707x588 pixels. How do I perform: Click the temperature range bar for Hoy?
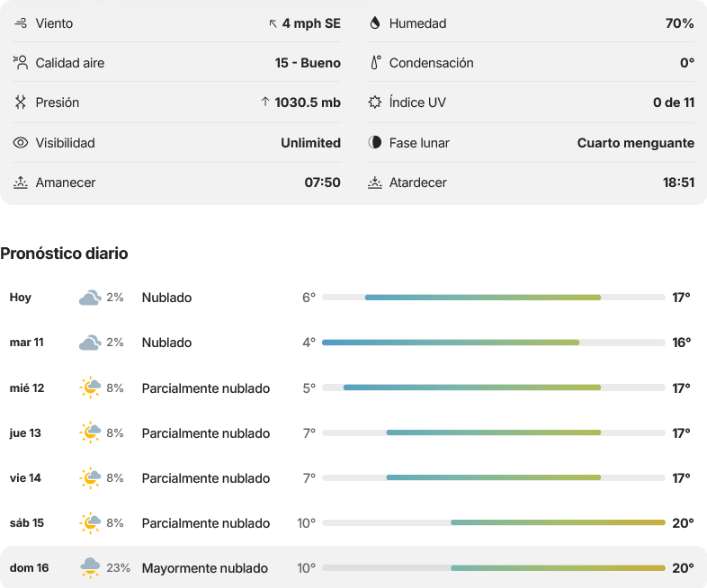(494, 298)
